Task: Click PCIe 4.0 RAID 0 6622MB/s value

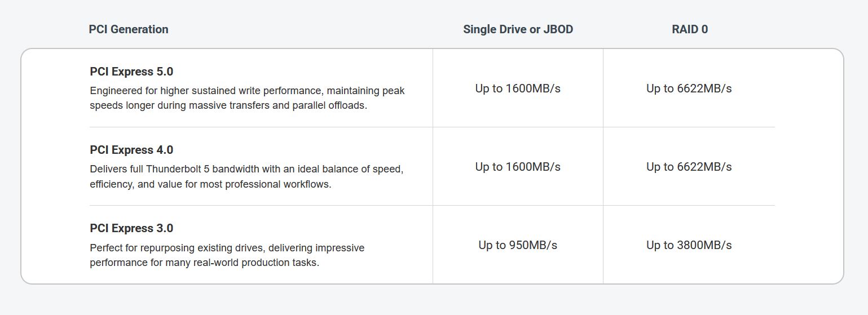Action: pos(689,167)
